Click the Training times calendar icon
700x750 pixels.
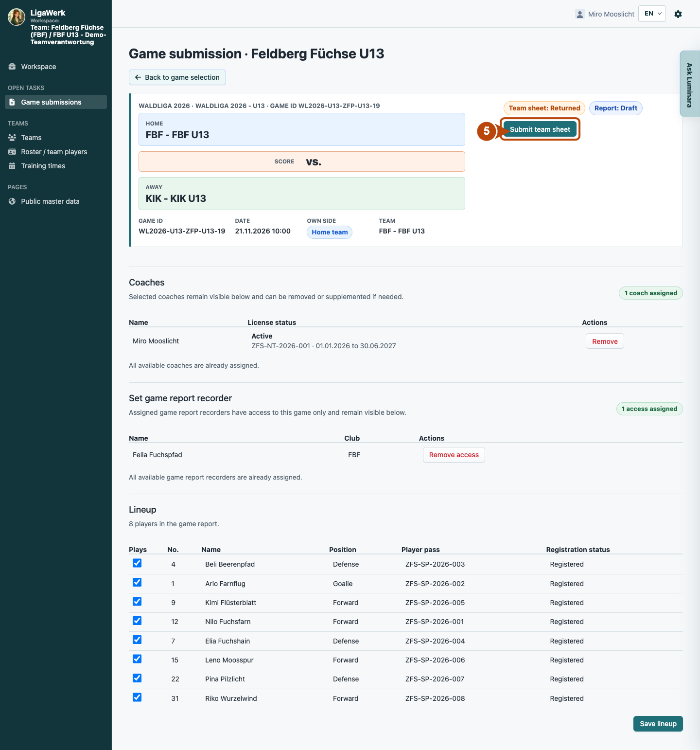12,166
